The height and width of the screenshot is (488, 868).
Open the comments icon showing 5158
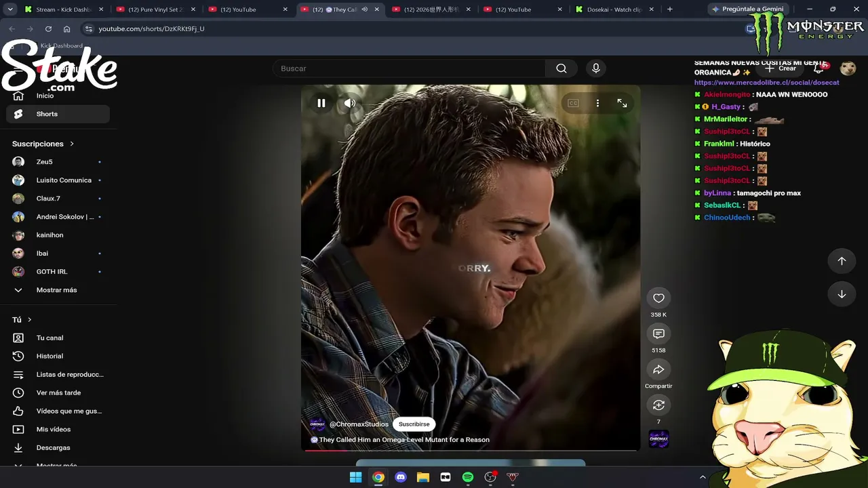click(x=658, y=333)
